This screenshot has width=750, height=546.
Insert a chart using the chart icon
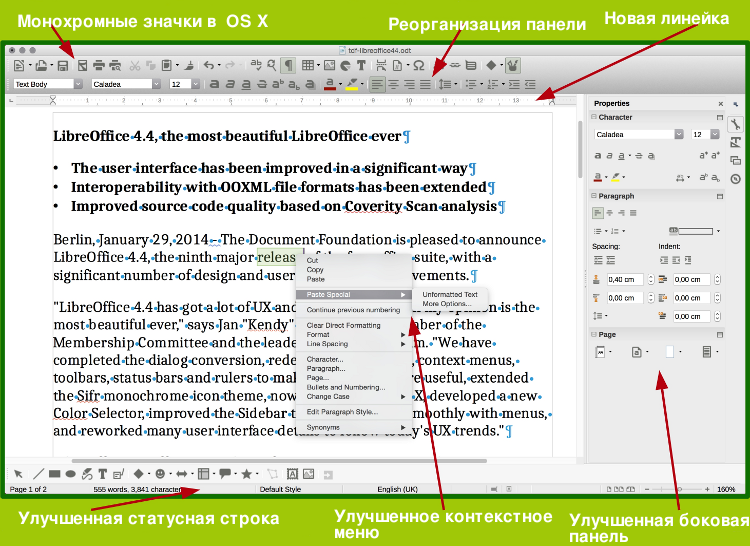click(x=345, y=66)
